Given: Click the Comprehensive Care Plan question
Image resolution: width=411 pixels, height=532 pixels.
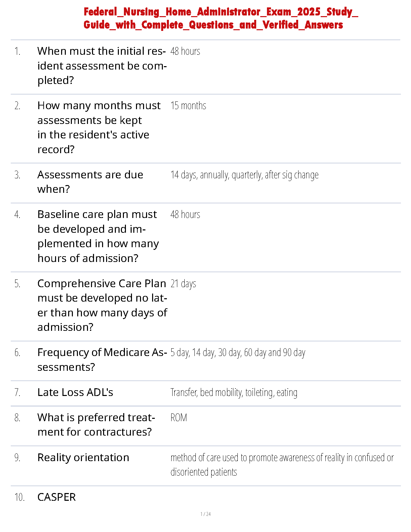Looking at the screenshot, I should [x=102, y=305].
